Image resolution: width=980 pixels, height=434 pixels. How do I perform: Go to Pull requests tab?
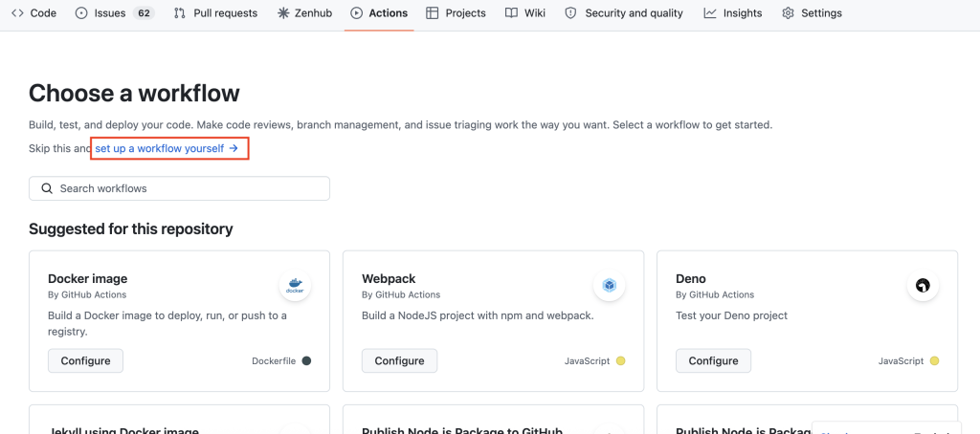pos(215,13)
